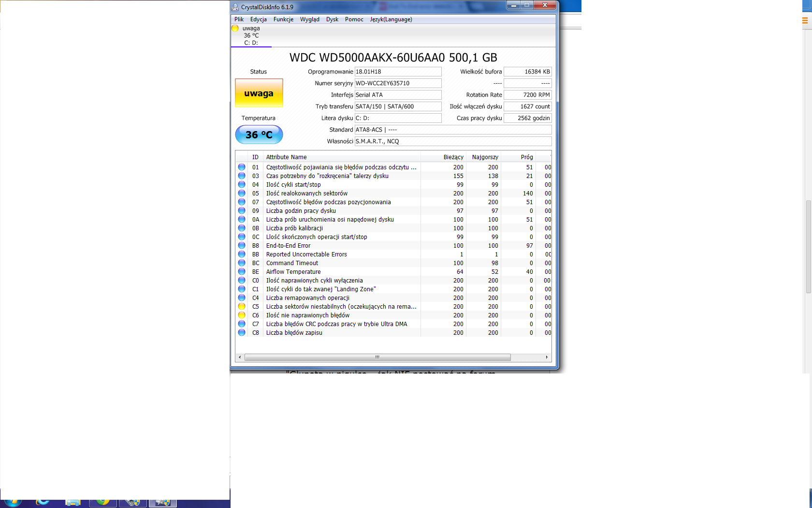Click the Własności field showing S.M.A.R.T., NCQ
This screenshot has width=812, height=508.
453,141
